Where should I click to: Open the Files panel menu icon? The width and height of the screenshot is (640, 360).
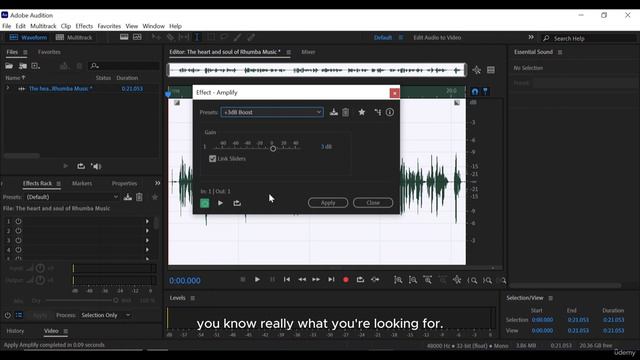pyautogui.click(x=25, y=52)
